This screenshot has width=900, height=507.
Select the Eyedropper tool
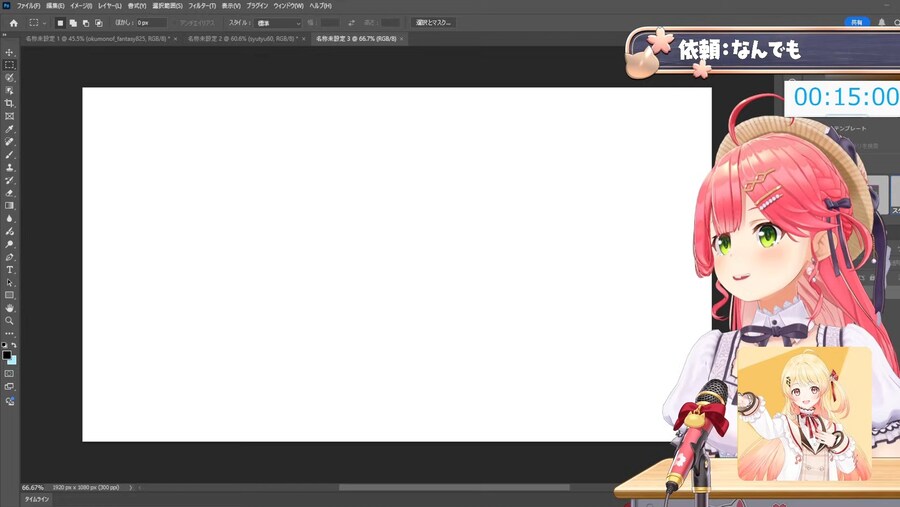[9, 129]
